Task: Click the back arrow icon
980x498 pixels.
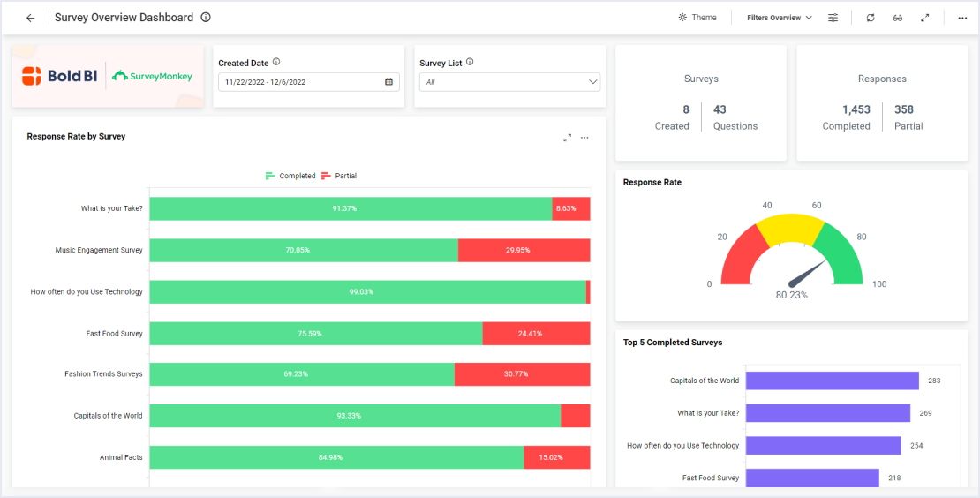Action: tap(31, 18)
